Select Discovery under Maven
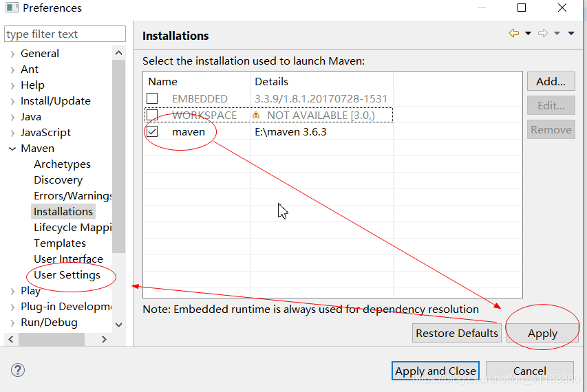Screen dimensions: 587x392 58,180
